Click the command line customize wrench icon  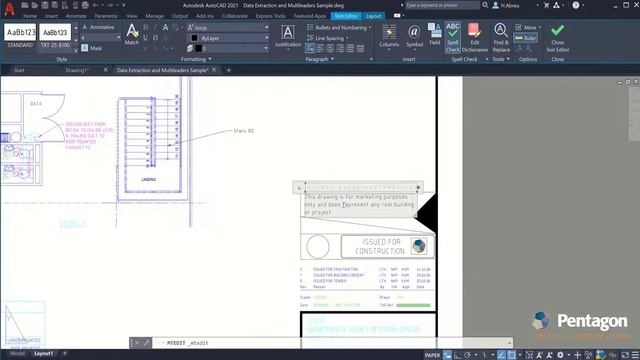coord(146,343)
